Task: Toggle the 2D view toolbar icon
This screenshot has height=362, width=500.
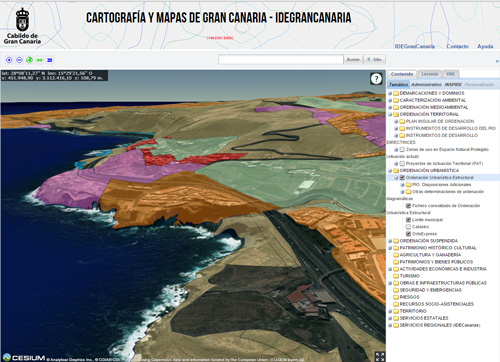Action: pyautogui.click(x=50, y=60)
